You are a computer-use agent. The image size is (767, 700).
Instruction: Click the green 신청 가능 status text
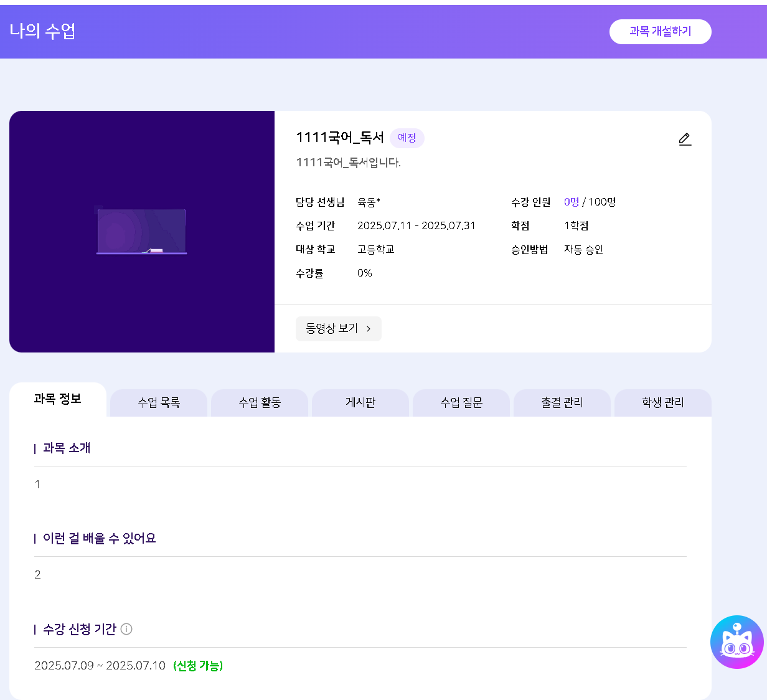click(198, 666)
